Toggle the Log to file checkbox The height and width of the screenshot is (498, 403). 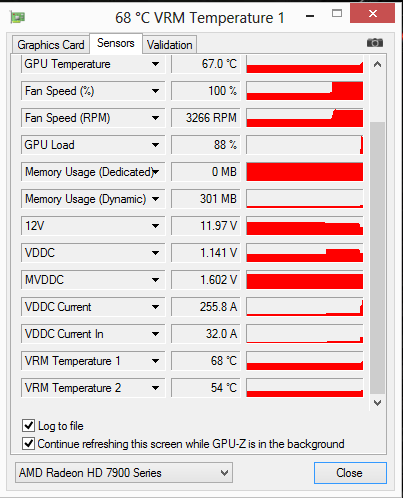(28, 426)
